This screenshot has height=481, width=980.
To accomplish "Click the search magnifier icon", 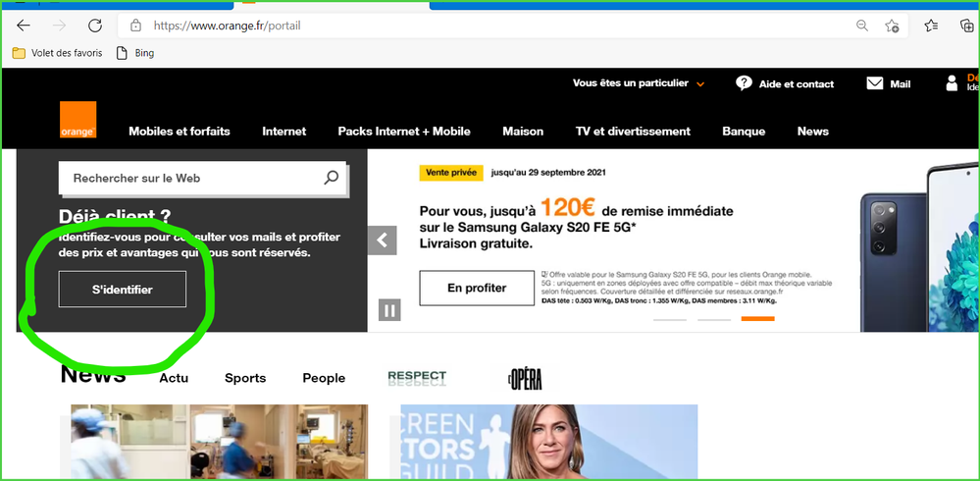I will coord(332,178).
